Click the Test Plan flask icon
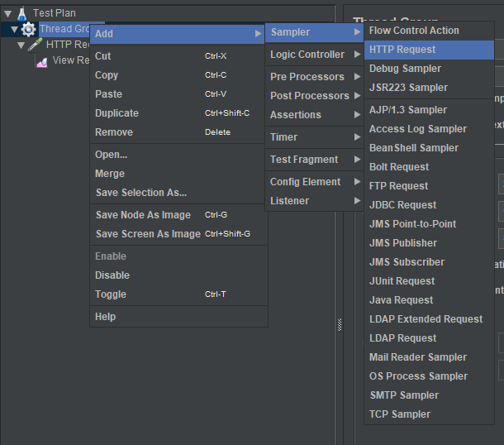The width and height of the screenshot is (504, 445). coord(21,13)
